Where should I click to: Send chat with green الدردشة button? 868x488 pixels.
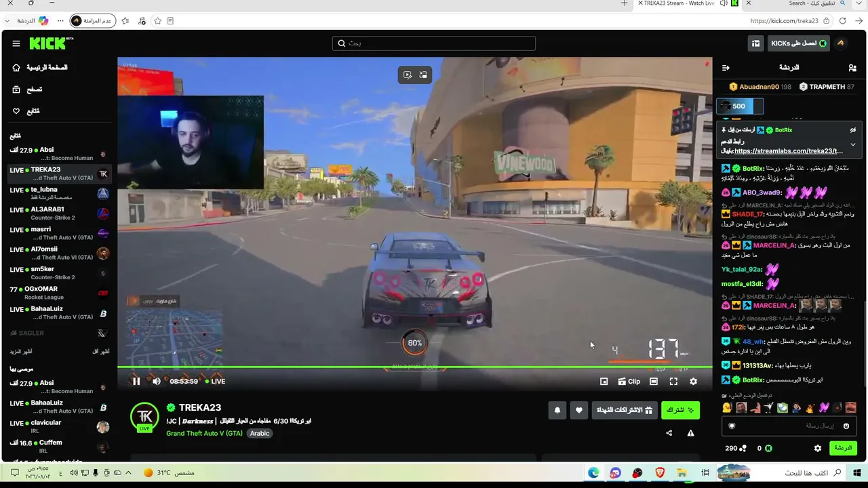tap(843, 448)
